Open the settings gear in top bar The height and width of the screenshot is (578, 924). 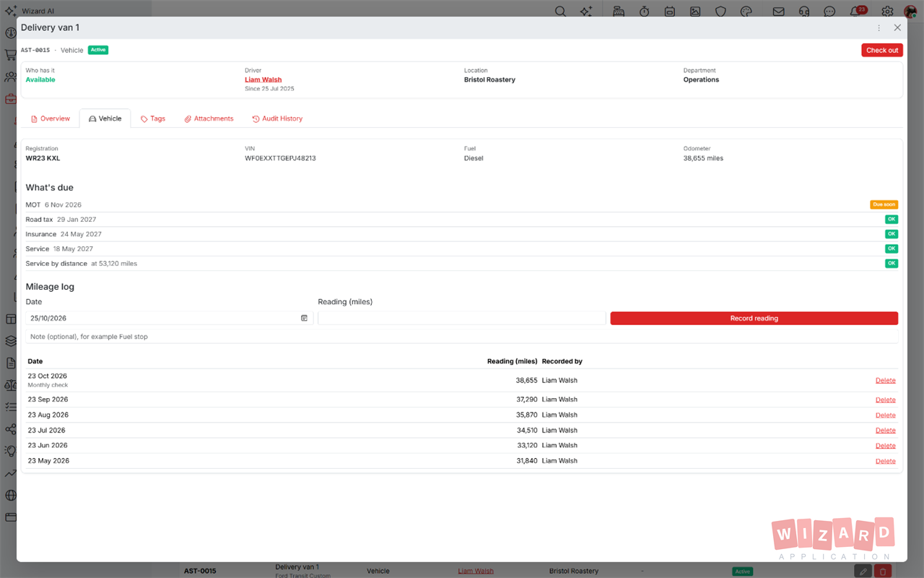[x=887, y=11]
